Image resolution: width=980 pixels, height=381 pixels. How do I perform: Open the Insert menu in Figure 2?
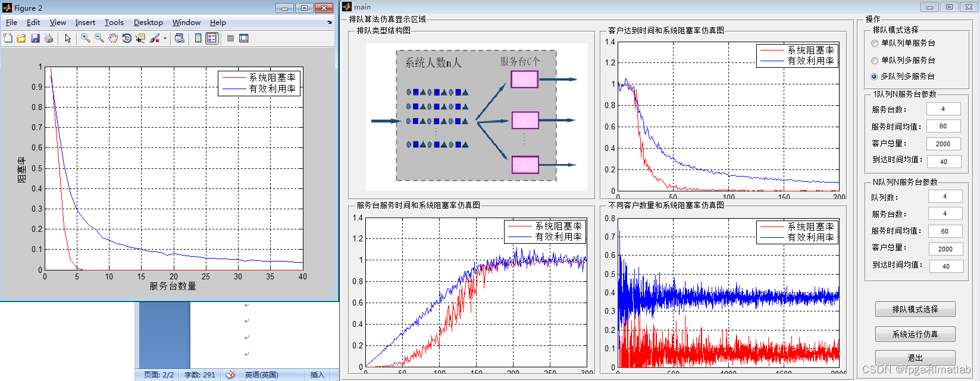pos(85,23)
